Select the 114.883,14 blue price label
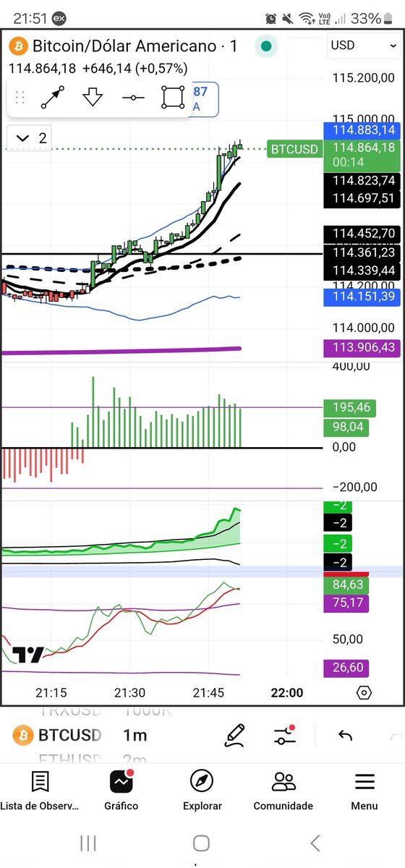 [362, 130]
